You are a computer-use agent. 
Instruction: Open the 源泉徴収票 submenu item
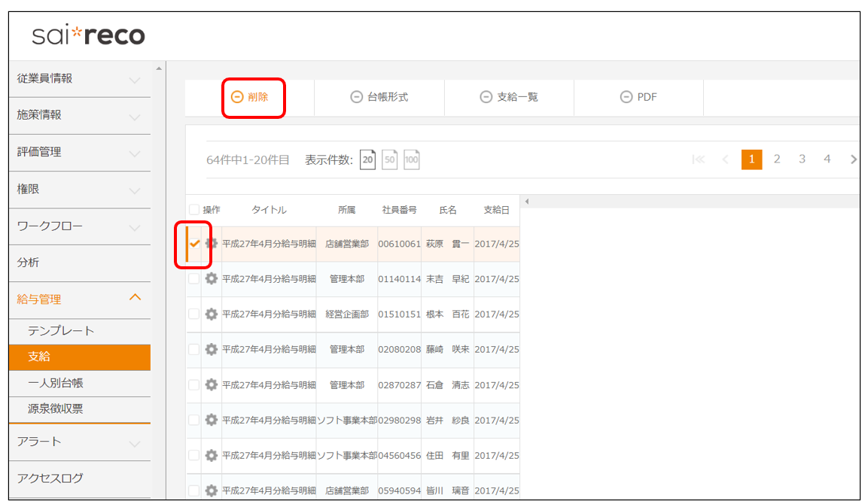click(x=56, y=408)
